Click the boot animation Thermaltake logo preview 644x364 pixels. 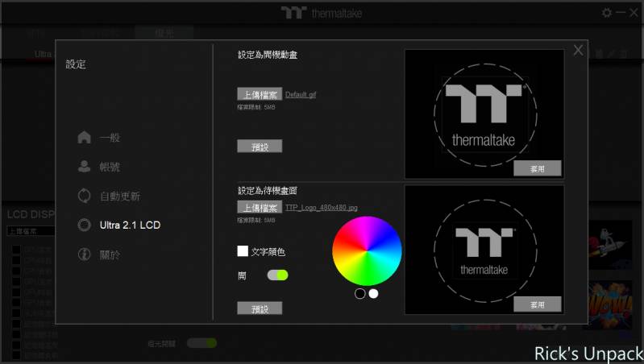pyautogui.click(x=484, y=114)
